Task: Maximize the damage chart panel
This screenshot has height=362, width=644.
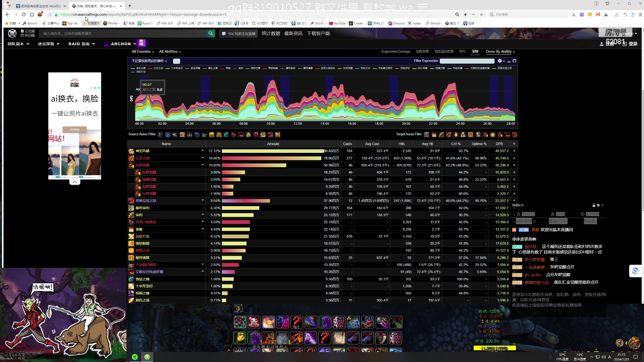Action: pyautogui.click(x=515, y=61)
